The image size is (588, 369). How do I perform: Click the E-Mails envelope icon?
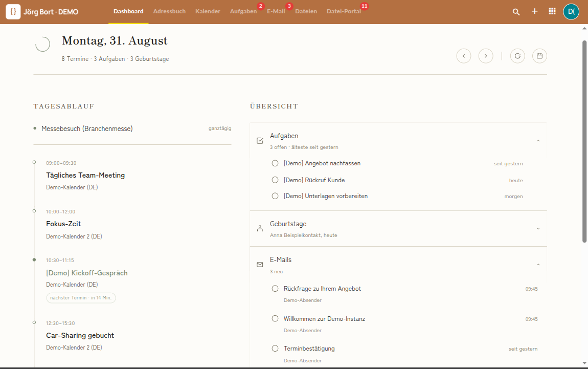point(260,265)
